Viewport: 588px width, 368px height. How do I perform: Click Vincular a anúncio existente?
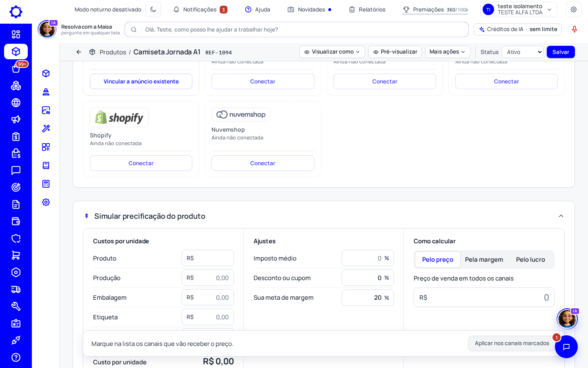pyautogui.click(x=141, y=81)
